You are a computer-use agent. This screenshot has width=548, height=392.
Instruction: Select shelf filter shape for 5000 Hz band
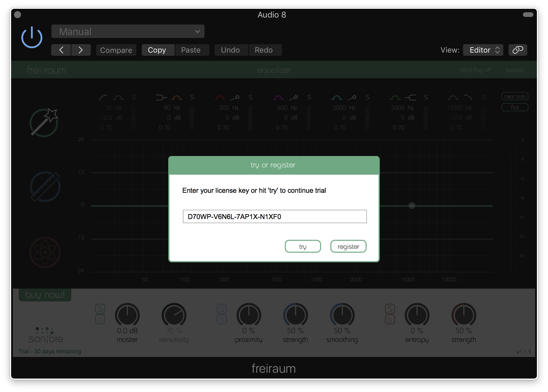[410, 97]
